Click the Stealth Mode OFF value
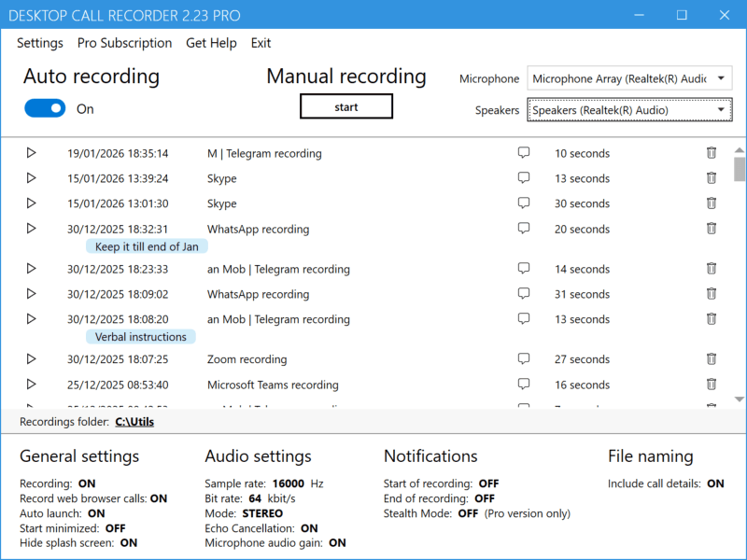Viewport: 747px width, 560px height. [x=468, y=513]
